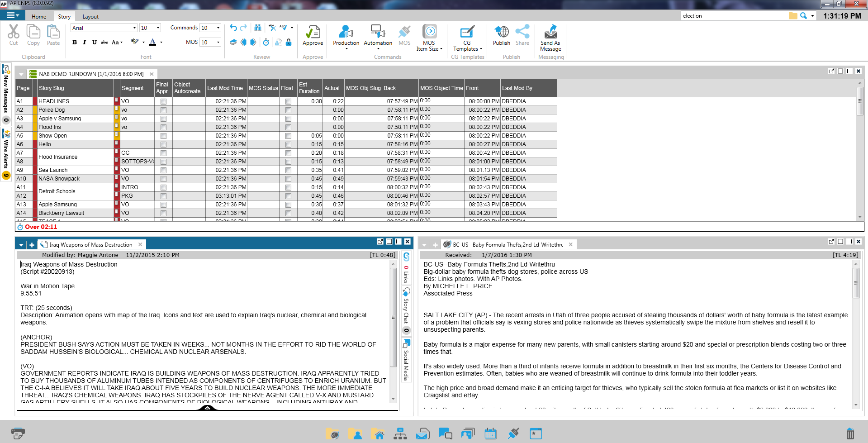This screenshot has width=868, height=443.
Task: Open the home folder icon in bottom bar
Action: [x=378, y=433]
